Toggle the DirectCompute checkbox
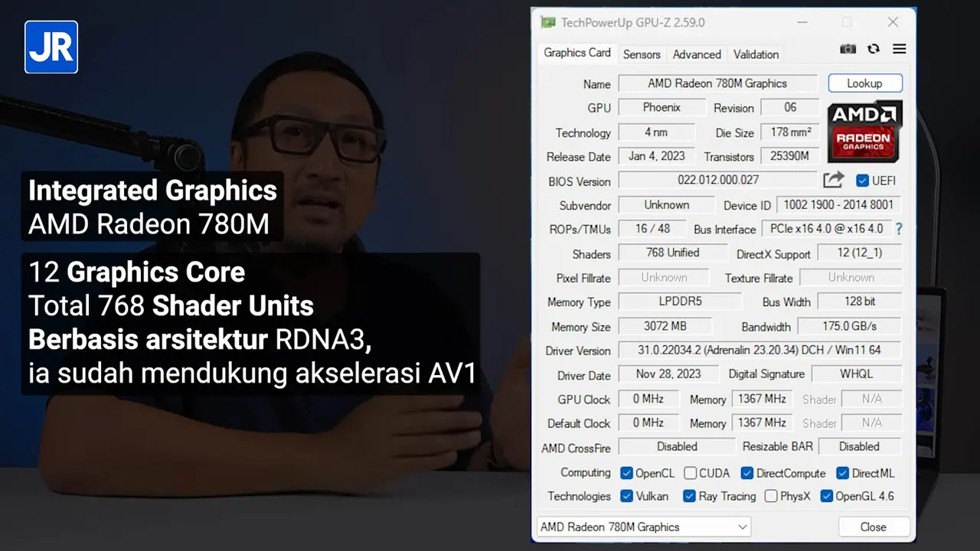980x551 pixels. [747, 473]
